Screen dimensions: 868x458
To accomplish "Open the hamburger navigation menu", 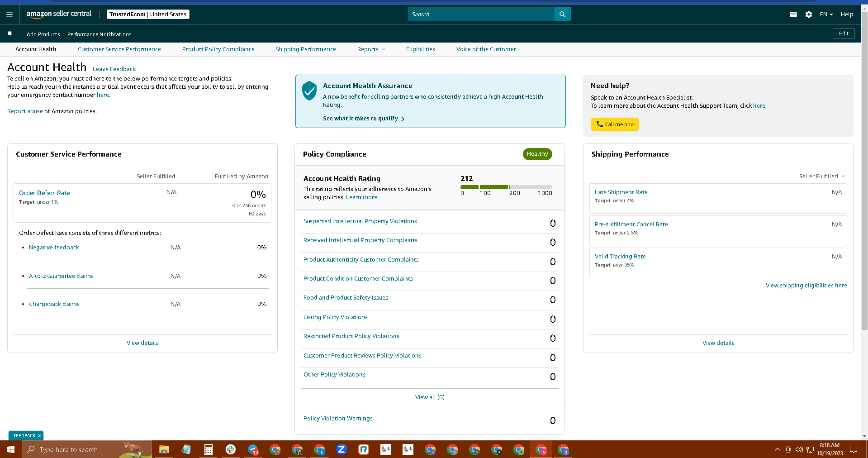I will coord(9,14).
